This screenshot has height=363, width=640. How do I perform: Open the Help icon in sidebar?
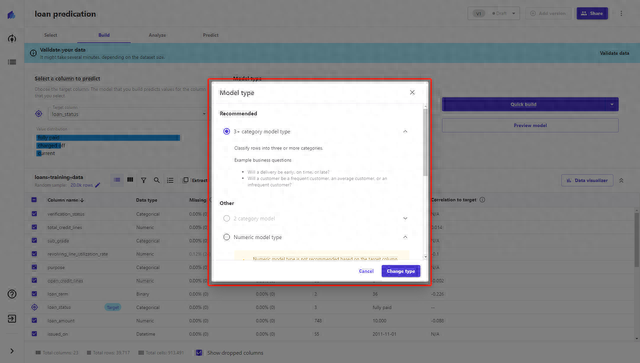tap(12, 294)
